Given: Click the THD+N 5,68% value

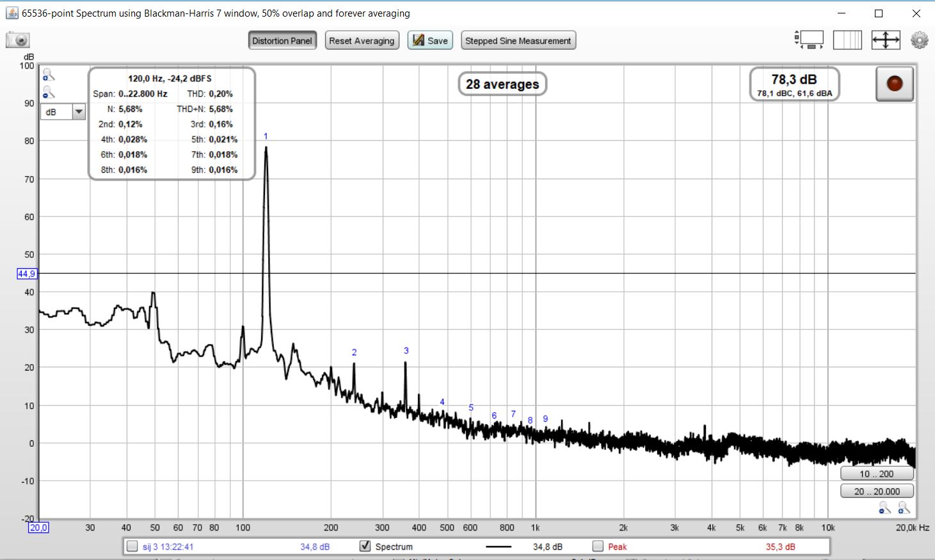Looking at the screenshot, I should [x=221, y=109].
